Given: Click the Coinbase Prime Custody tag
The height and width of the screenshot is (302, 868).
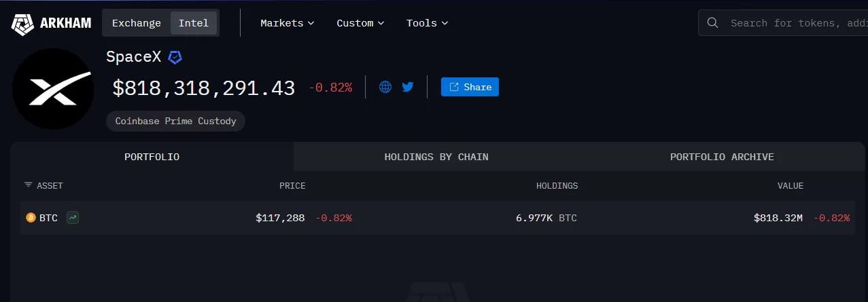Looking at the screenshot, I should (x=175, y=121).
